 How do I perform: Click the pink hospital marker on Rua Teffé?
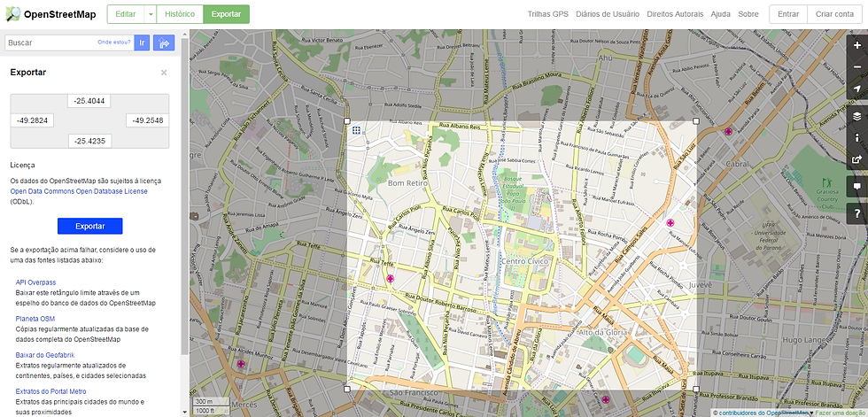tap(391, 279)
